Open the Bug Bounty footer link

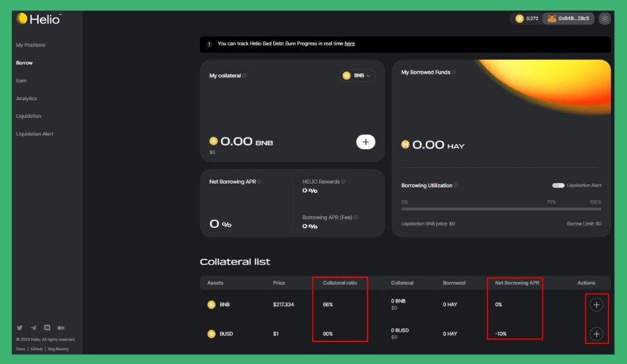pyautogui.click(x=58, y=349)
